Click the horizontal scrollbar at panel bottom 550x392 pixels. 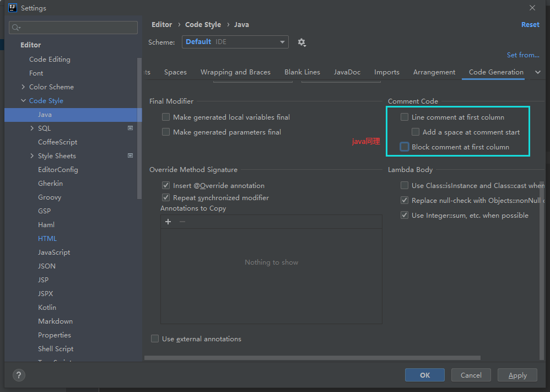[312, 358]
